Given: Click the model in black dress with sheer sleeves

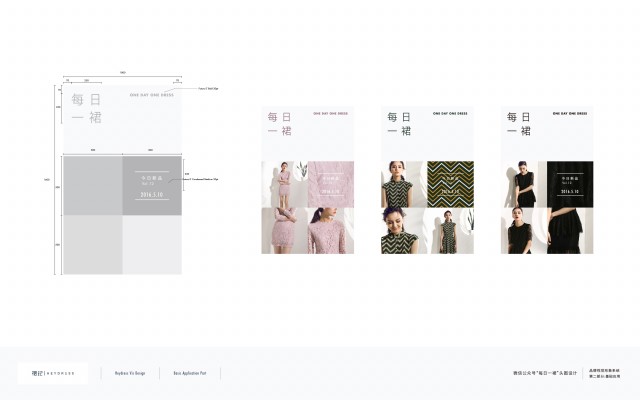Looking at the screenshot, I should tap(524, 184).
